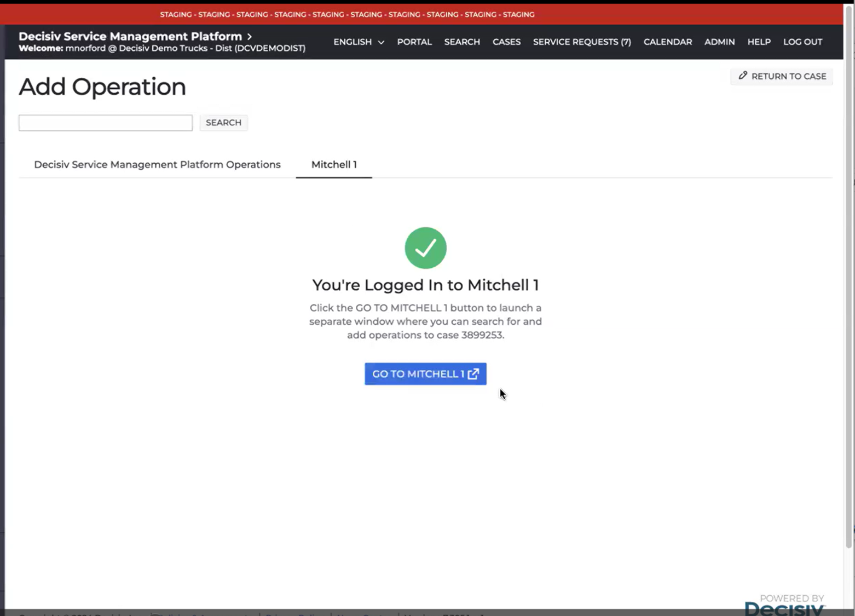
Task: Click the pencil icon beside Return to Case
Action: click(743, 76)
